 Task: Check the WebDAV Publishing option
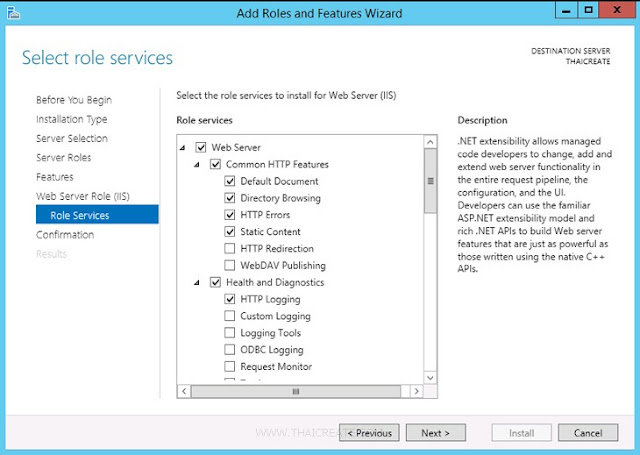coord(230,265)
